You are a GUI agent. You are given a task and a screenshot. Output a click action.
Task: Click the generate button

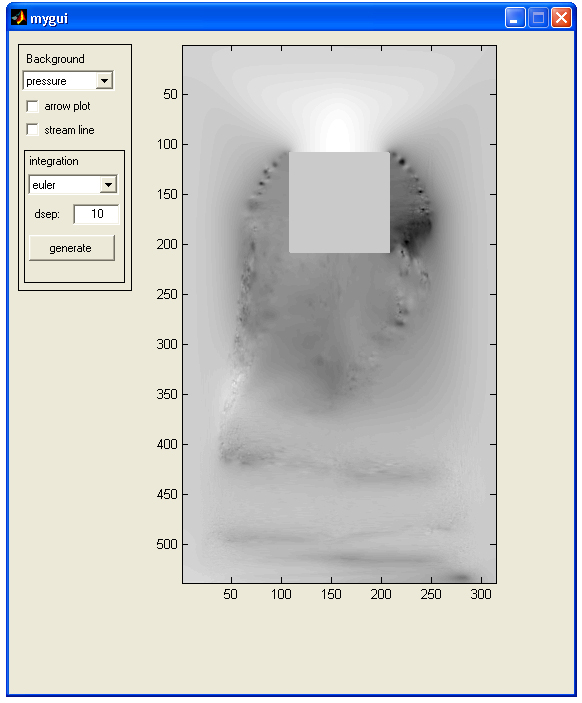click(72, 248)
